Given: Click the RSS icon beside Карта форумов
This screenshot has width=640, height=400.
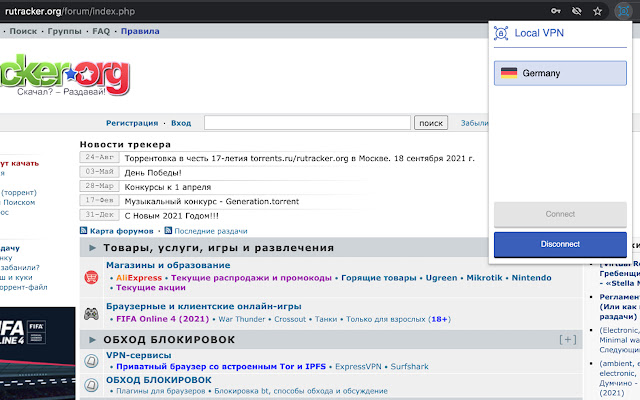Looking at the screenshot, I should (84, 231).
